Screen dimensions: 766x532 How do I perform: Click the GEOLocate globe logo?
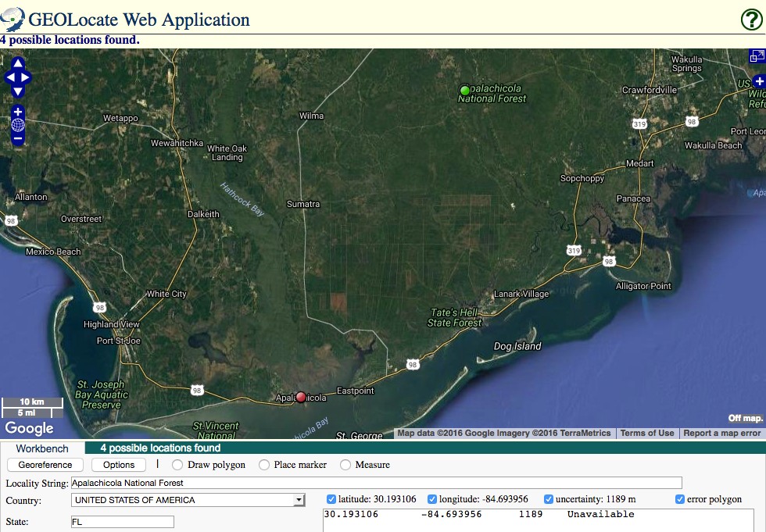pyautogui.click(x=13, y=20)
